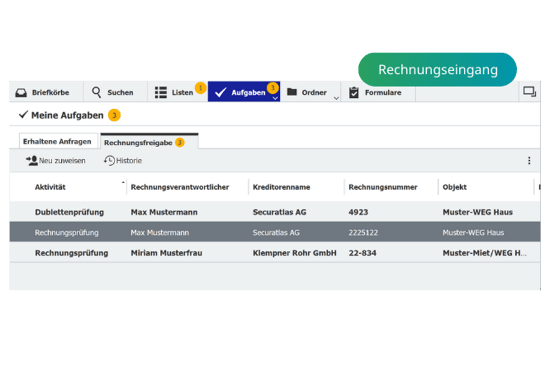The width and height of the screenshot is (550, 371).
Task: Click the Kreditorenname column header
Action: click(x=281, y=187)
